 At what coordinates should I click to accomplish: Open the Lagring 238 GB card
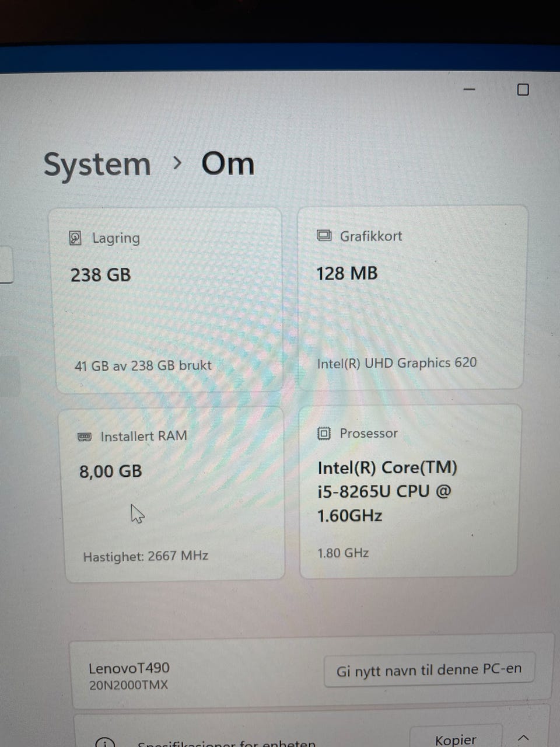coord(167,299)
